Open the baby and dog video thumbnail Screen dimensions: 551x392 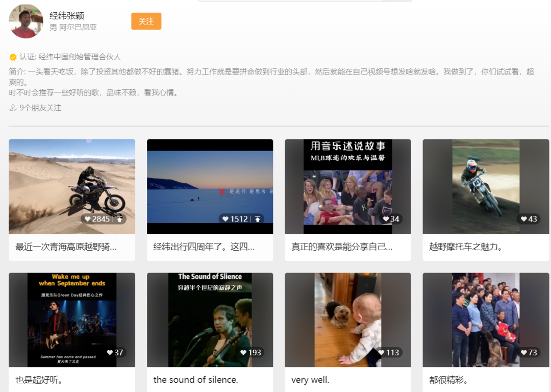(348, 320)
